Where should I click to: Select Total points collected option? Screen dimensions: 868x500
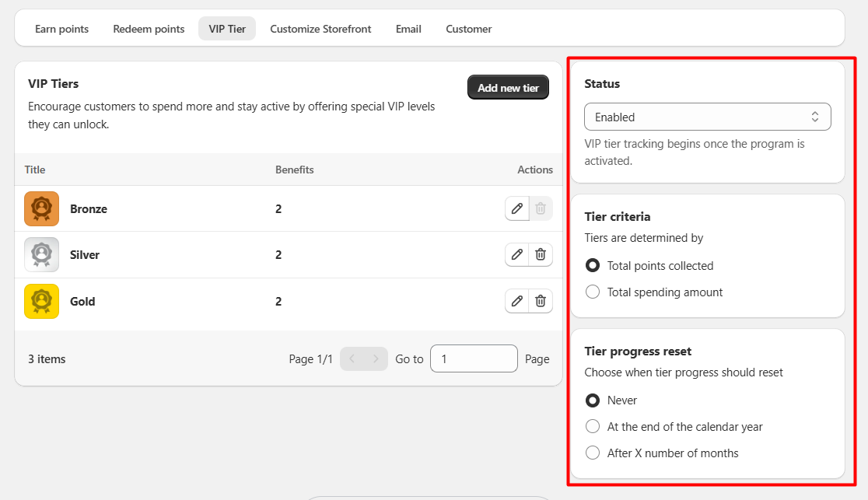click(x=593, y=266)
